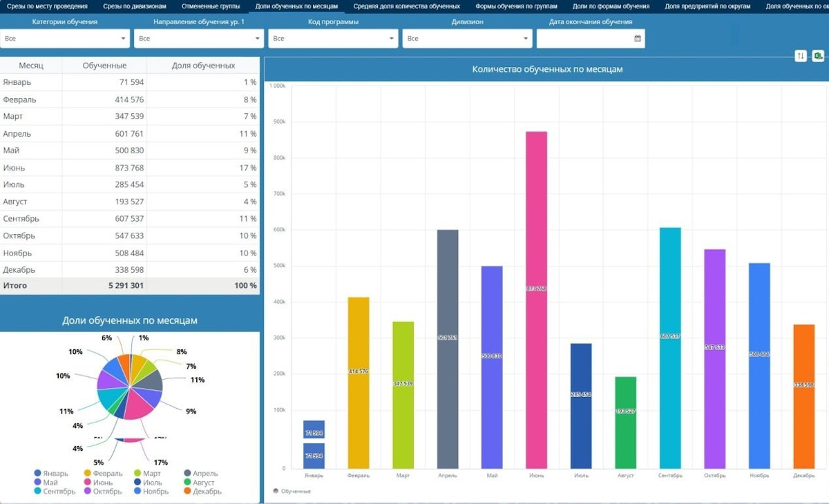This screenshot has width=829, height=504.
Task: Open the Дивизион filter dropdown
Action: [467, 39]
